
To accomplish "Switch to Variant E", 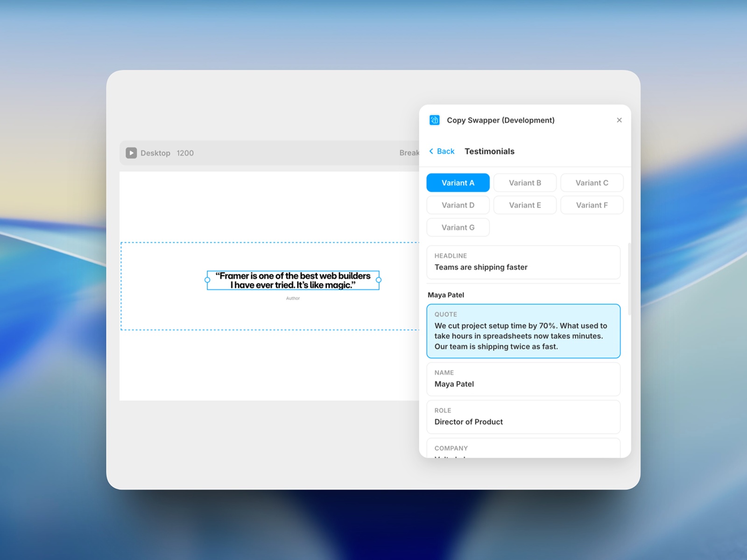I will tap(525, 205).
